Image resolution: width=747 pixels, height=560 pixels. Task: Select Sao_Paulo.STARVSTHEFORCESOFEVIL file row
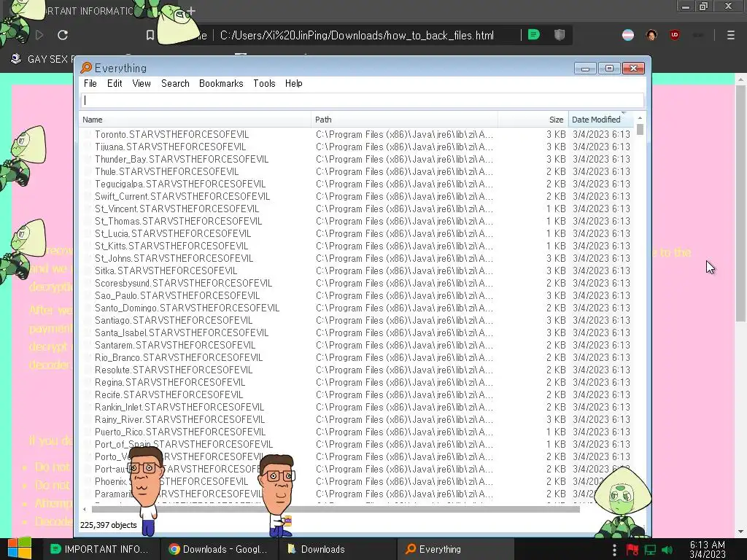coord(357,295)
